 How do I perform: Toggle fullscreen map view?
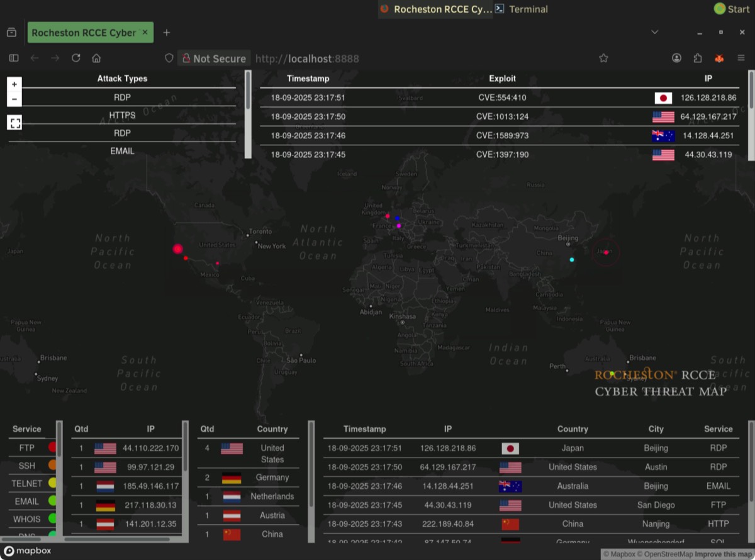pos(15,123)
